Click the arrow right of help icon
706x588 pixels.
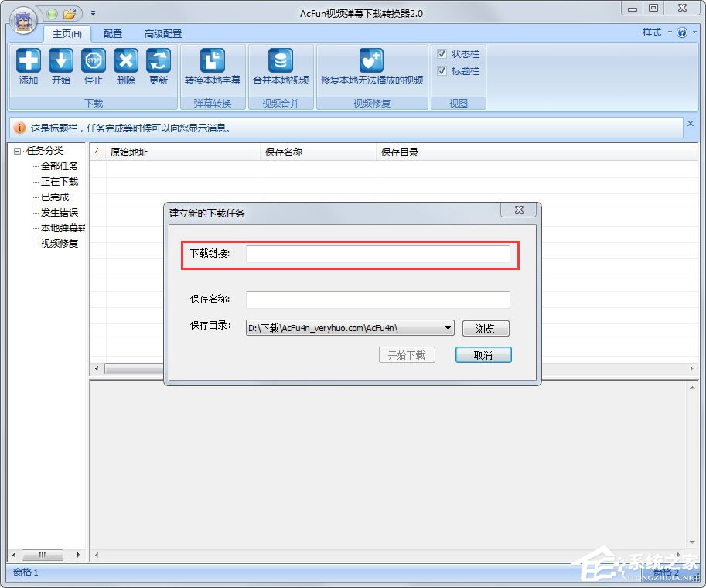click(x=694, y=32)
